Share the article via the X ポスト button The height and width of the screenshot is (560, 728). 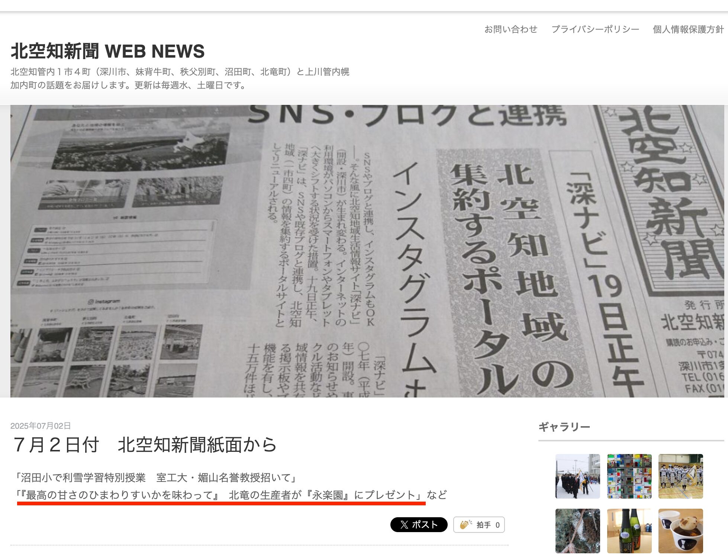419,525
